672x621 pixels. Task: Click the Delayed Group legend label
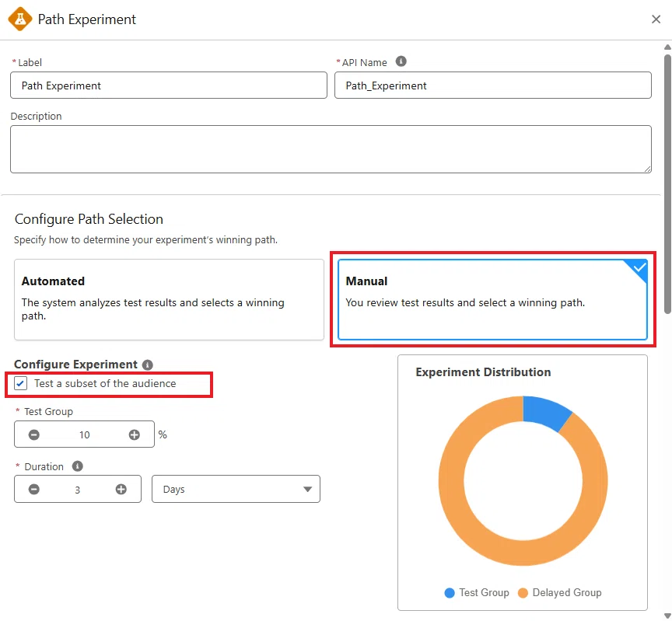tap(566, 592)
